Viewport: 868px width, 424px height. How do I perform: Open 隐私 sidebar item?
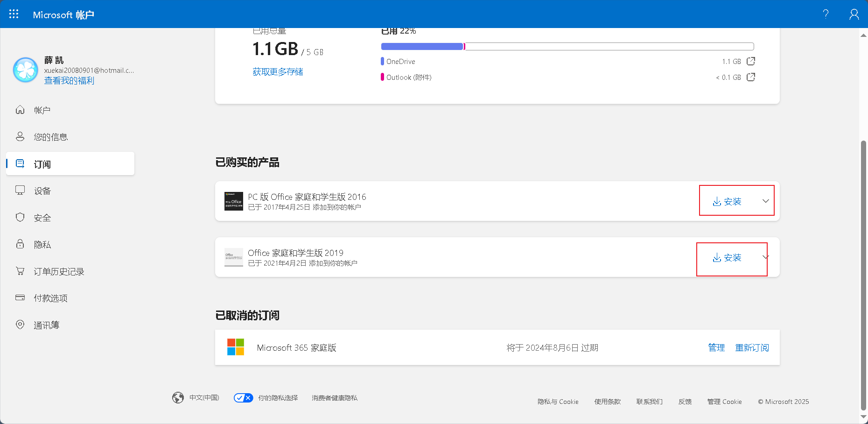click(70, 245)
